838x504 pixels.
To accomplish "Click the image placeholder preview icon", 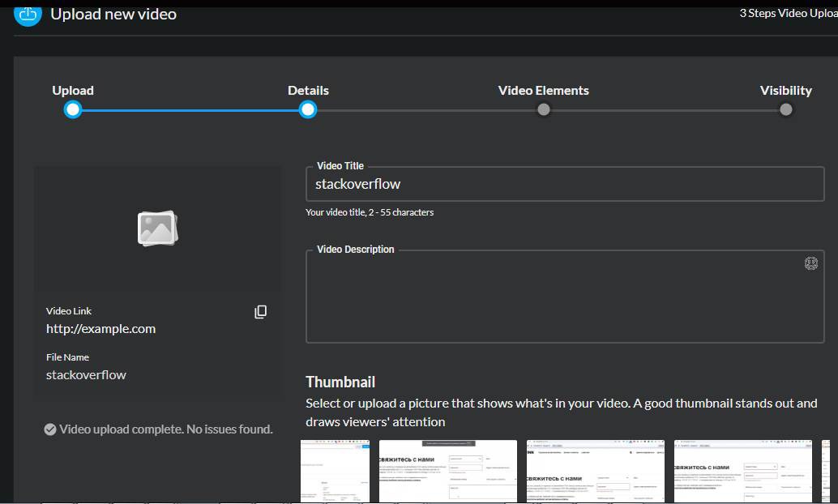I will (157, 229).
